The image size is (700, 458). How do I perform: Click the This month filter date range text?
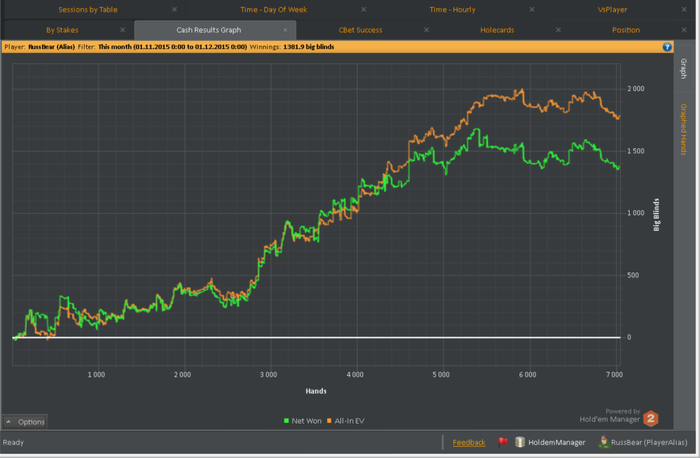point(172,47)
